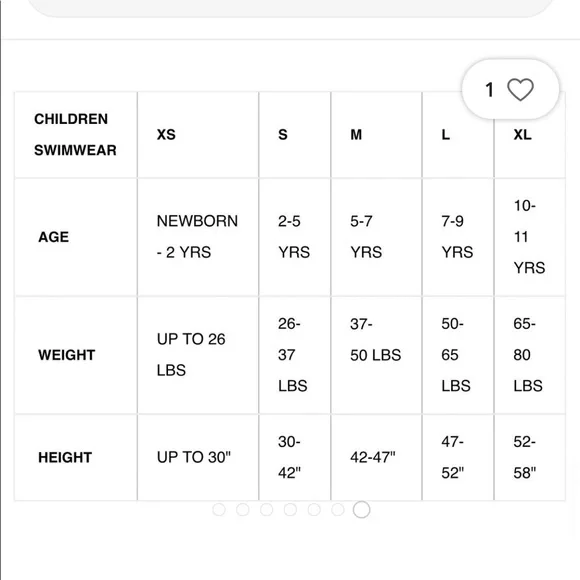Click the NEWBORN - 2 YRS cell

pos(198,237)
